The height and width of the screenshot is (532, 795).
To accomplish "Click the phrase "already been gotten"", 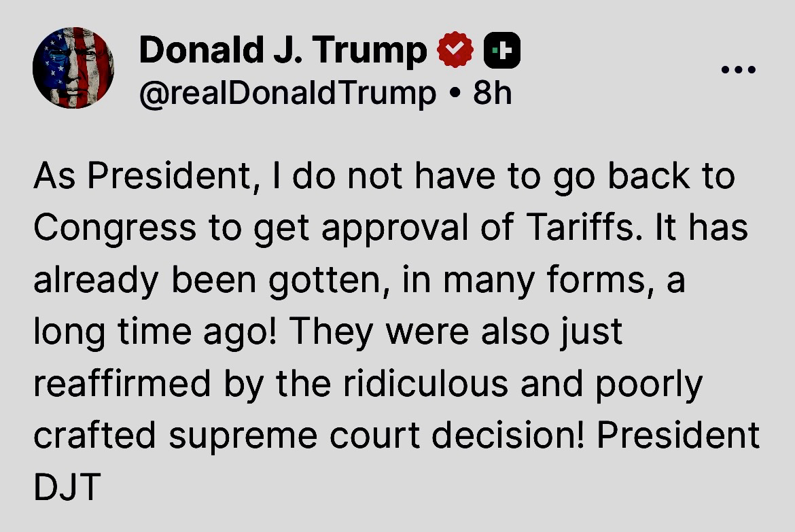I will 211,280.
